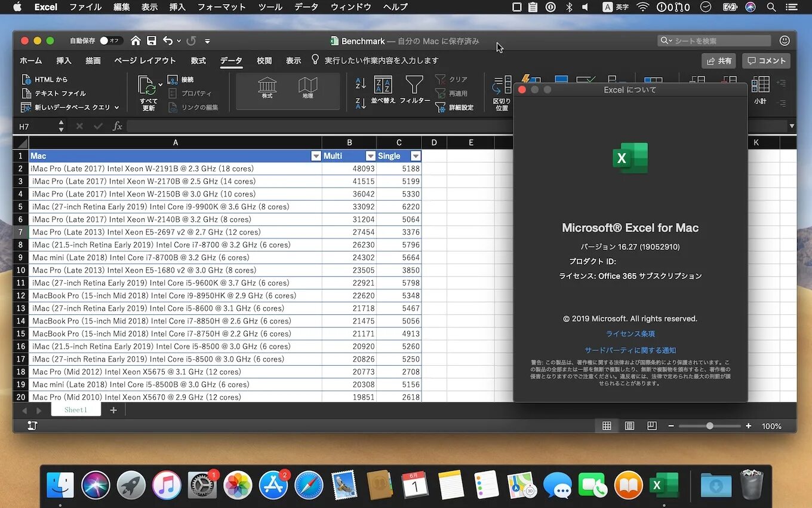Expand the formula bar
The width and height of the screenshot is (812, 508).
792,126
